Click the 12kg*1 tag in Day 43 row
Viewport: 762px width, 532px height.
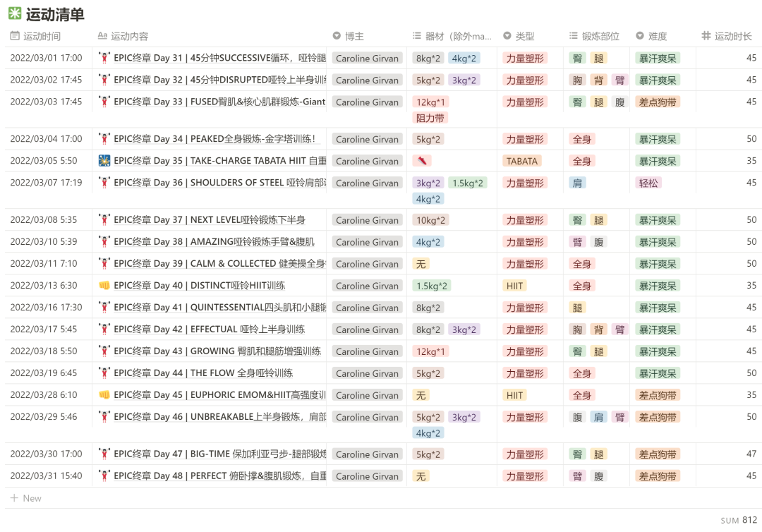430,351
